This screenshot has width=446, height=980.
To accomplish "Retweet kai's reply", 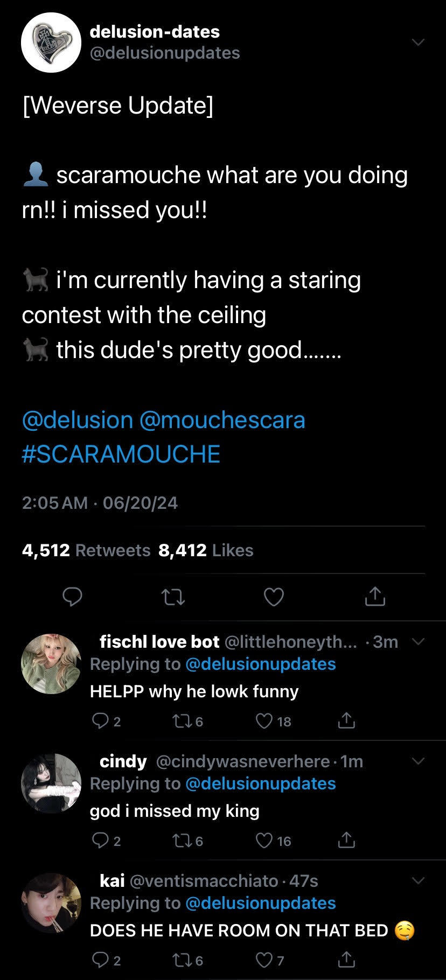I will tap(179, 960).
